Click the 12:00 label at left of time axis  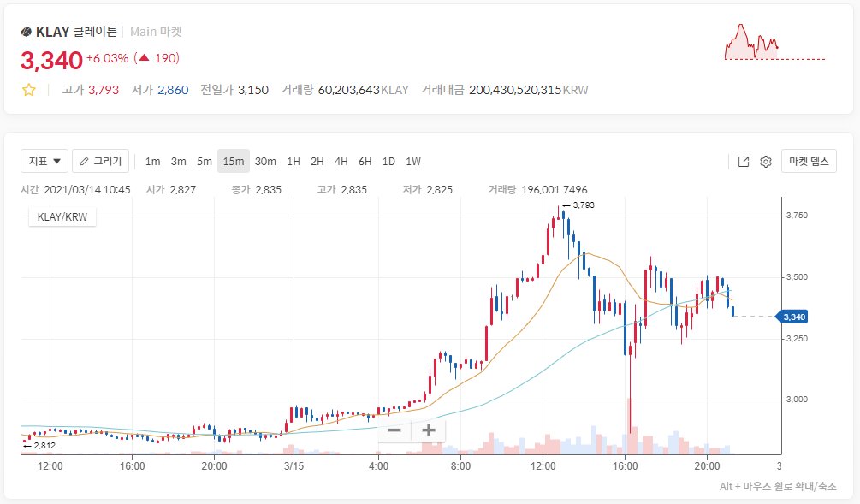pyautogui.click(x=50, y=466)
